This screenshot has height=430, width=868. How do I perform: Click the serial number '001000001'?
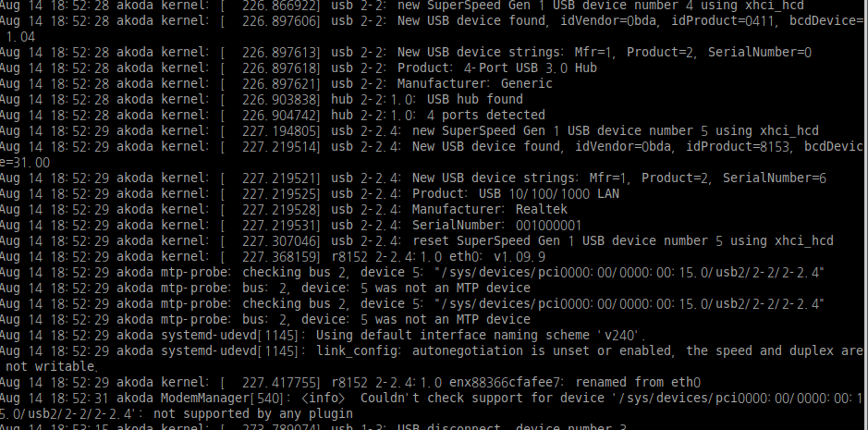pos(548,225)
